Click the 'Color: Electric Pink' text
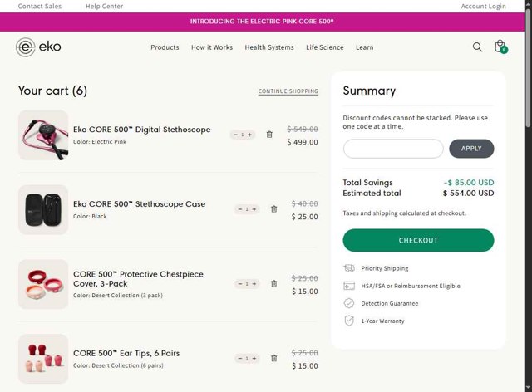 pos(100,142)
